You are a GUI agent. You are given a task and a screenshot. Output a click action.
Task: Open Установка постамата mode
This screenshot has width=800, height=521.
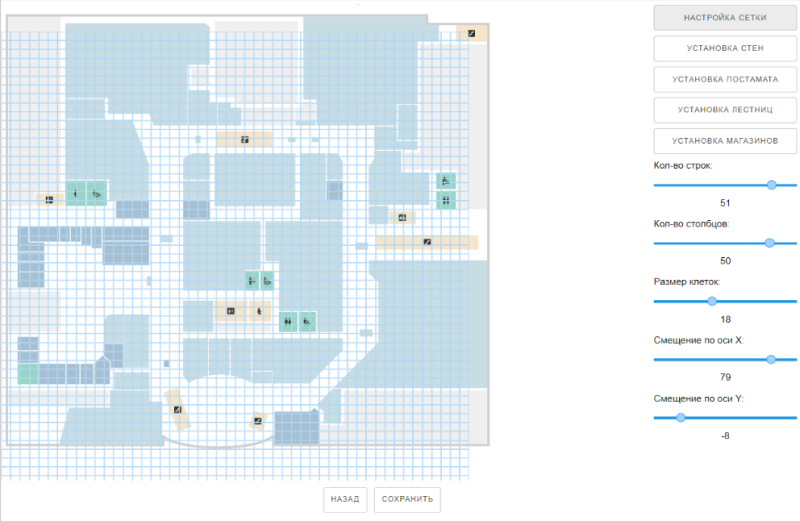[x=724, y=79]
